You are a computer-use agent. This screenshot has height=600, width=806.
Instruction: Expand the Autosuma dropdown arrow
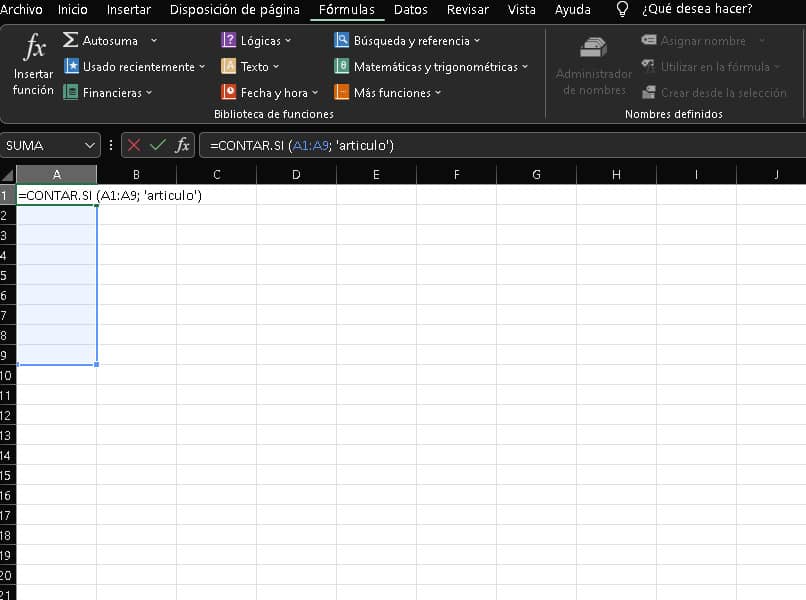tap(153, 41)
